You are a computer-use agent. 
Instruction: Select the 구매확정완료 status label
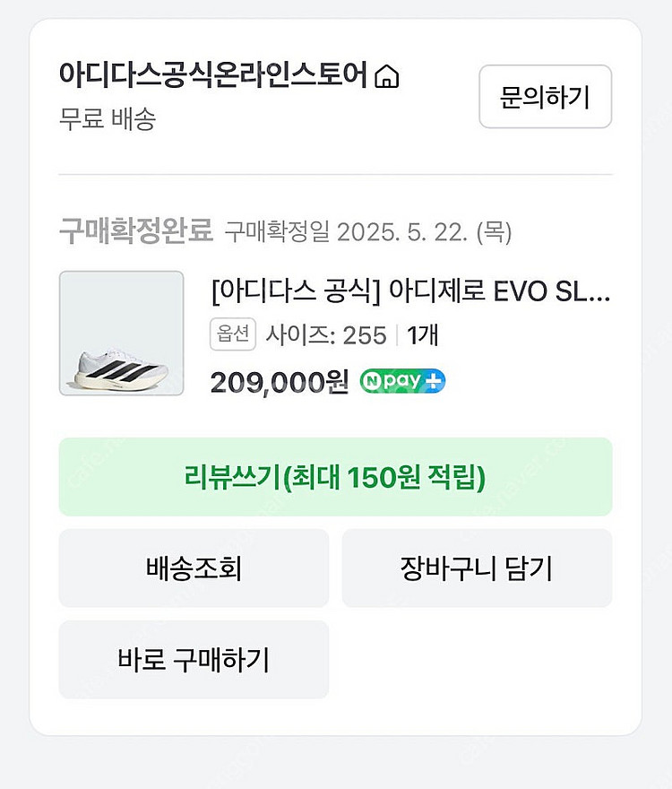pos(136,232)
